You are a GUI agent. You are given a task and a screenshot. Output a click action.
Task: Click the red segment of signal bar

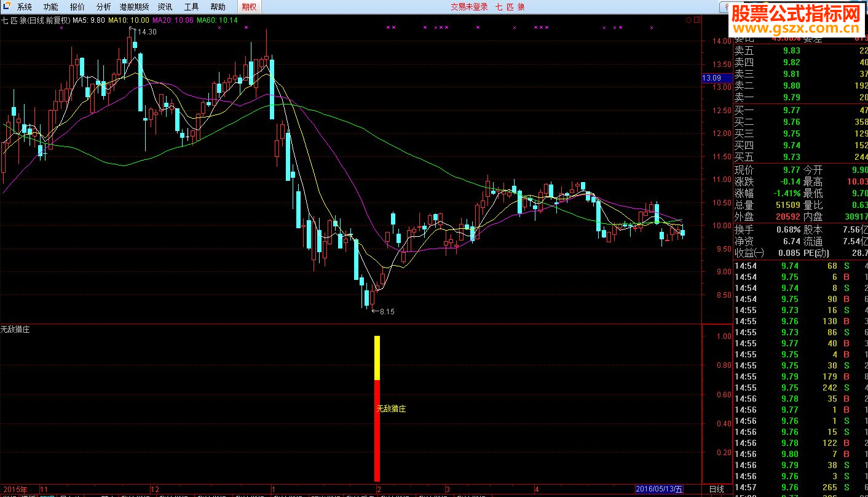(x=377, y=431)
